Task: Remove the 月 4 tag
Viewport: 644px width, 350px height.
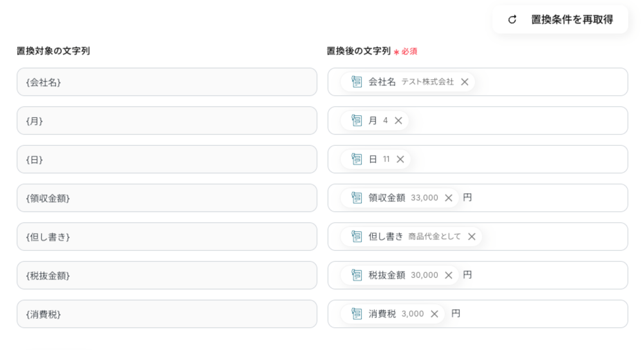Action: 398,121
